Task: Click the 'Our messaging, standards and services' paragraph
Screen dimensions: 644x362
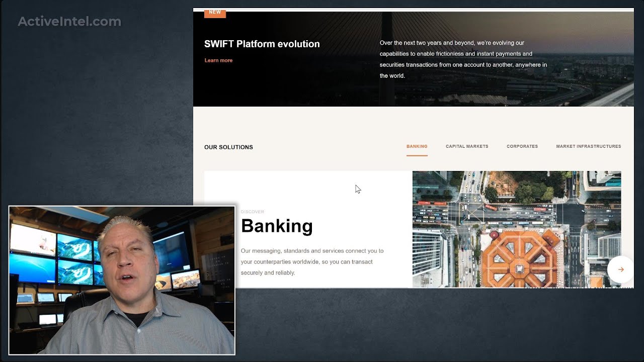Action: coord(312,261)
